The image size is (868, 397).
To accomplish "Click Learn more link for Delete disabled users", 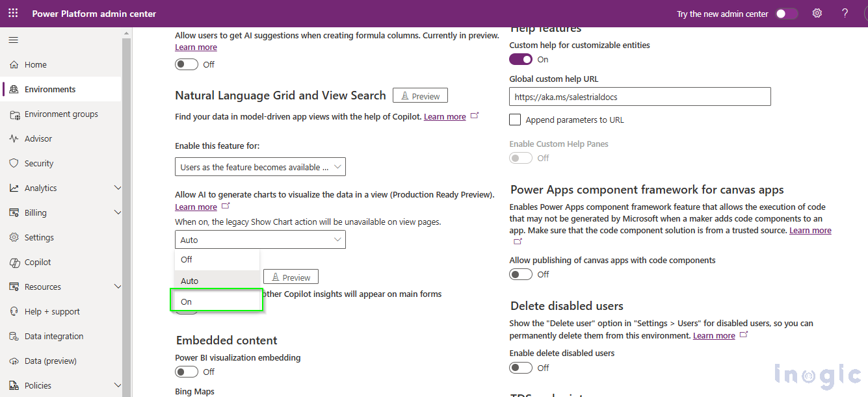I will click(x=714, y=336).
